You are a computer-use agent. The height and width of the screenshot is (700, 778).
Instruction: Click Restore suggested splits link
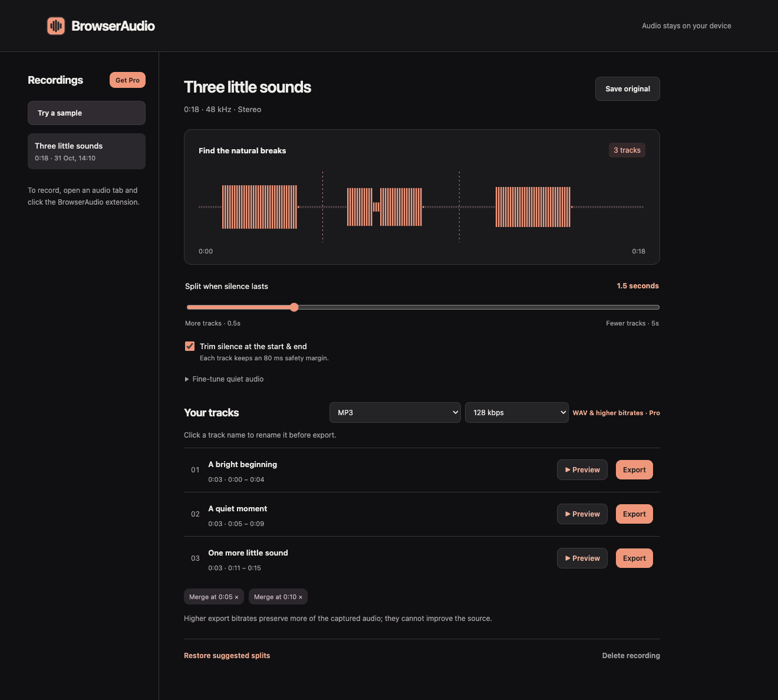point(227,656)
